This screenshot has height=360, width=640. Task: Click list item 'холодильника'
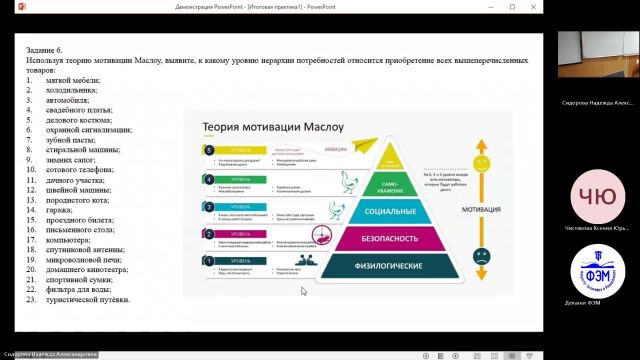(71, 90)
